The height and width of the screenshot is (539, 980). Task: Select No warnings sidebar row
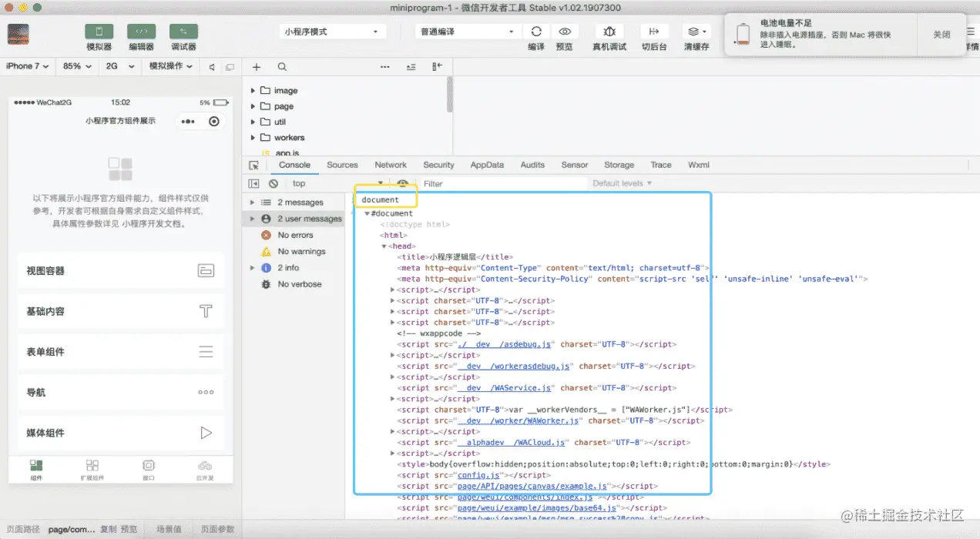[294, 251]
